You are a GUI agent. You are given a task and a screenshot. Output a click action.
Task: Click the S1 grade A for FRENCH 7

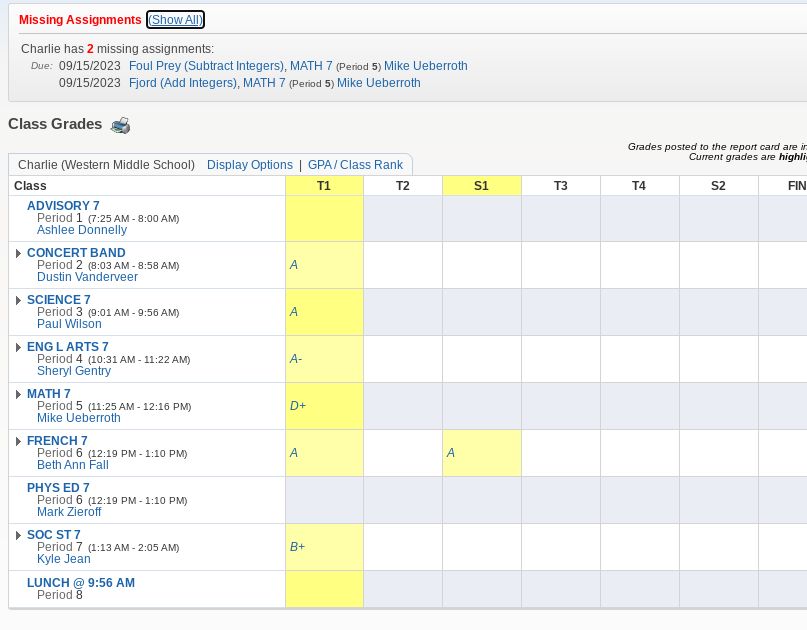point(451,453)
